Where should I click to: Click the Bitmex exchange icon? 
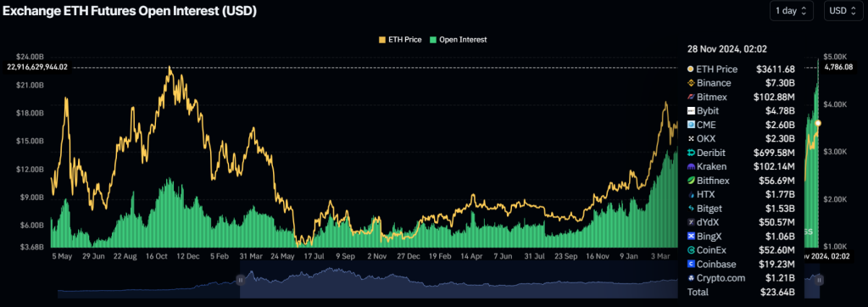coord(690,97)
